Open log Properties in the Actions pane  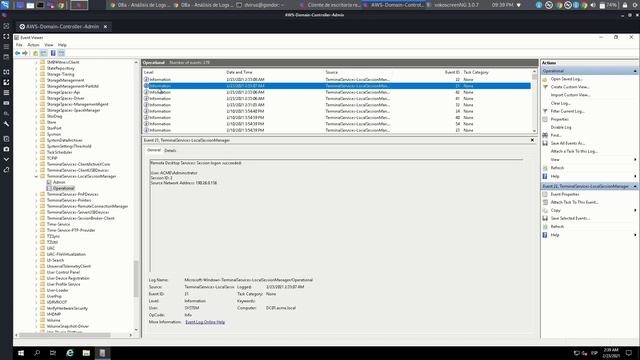point(560,119)
